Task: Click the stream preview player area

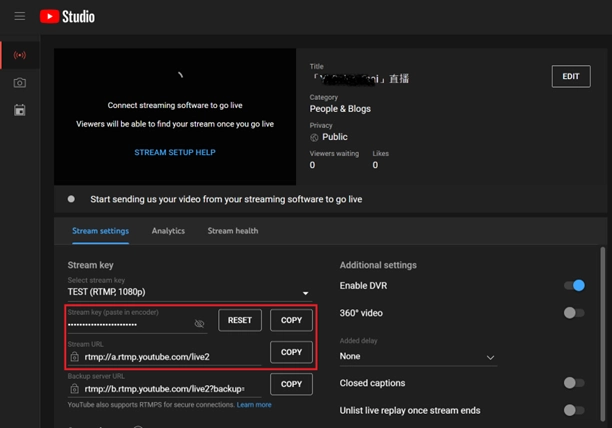Action: (175, 117)
